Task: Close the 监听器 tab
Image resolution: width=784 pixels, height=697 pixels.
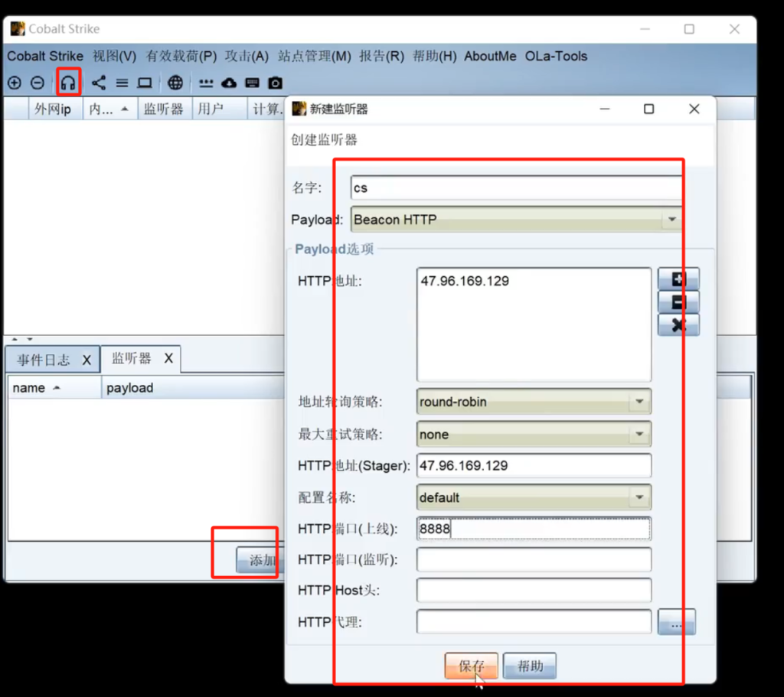Action: click(168, 358)
